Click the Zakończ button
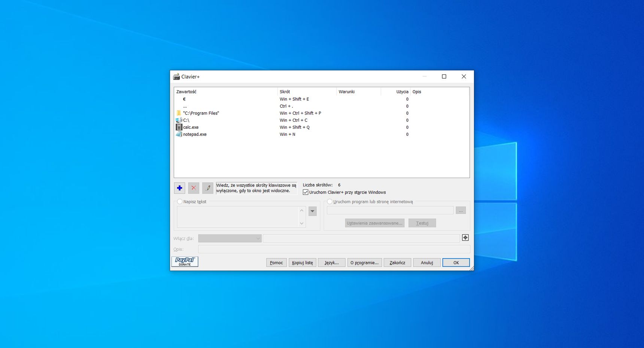 (x=397, y=263)
